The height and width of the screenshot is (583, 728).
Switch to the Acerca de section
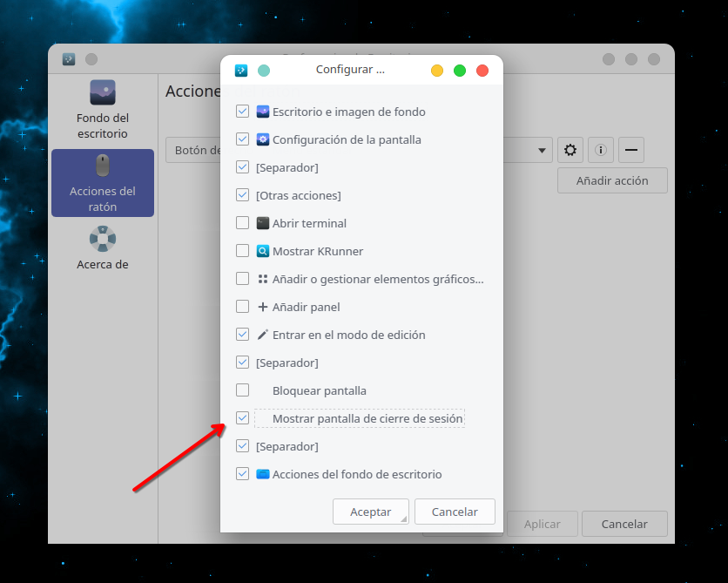tap(103, 249)
